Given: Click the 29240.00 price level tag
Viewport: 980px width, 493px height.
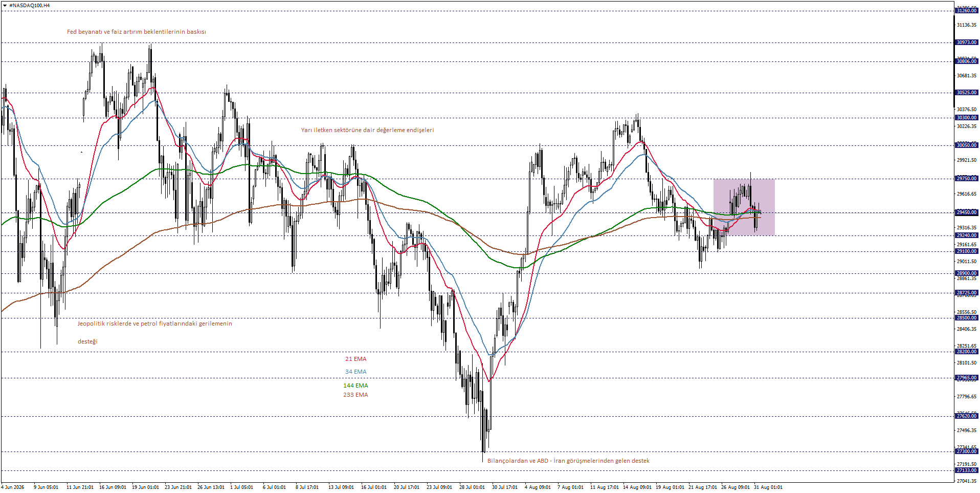Looking at the screenshot, I should (x=966, y=235).
